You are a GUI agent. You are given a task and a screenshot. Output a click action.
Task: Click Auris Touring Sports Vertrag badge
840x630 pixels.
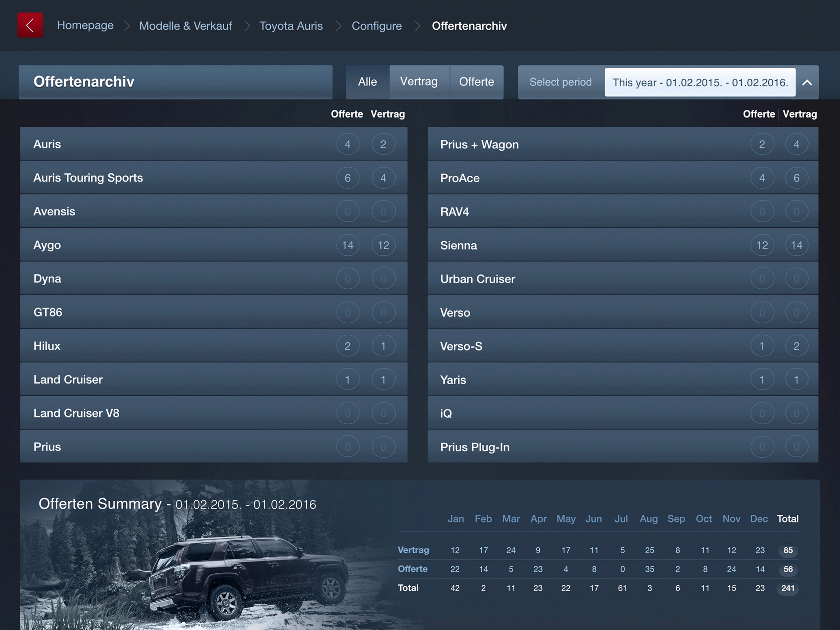click(x=383, y=178)
